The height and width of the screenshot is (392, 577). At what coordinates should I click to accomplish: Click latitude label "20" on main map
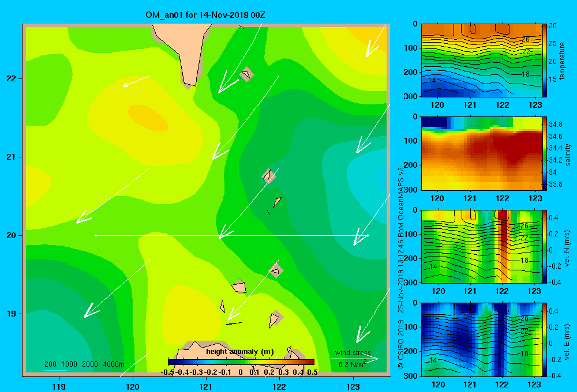12,235
